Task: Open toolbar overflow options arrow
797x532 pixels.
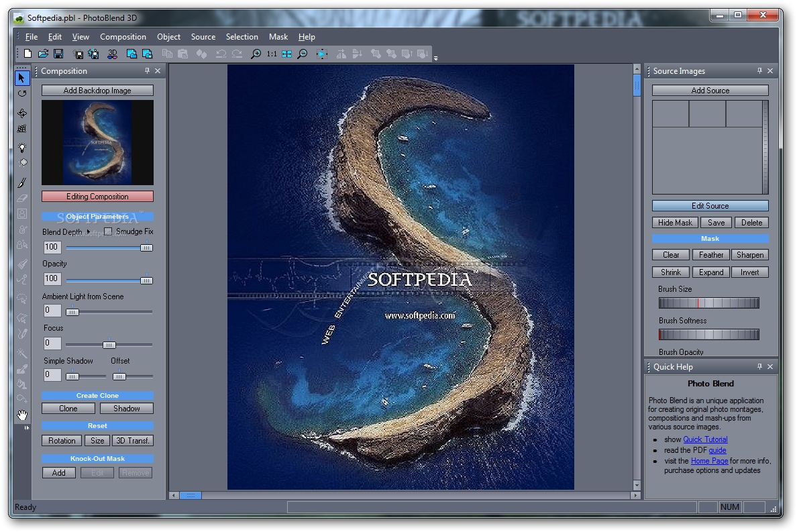Action: (x=435, y=58)
